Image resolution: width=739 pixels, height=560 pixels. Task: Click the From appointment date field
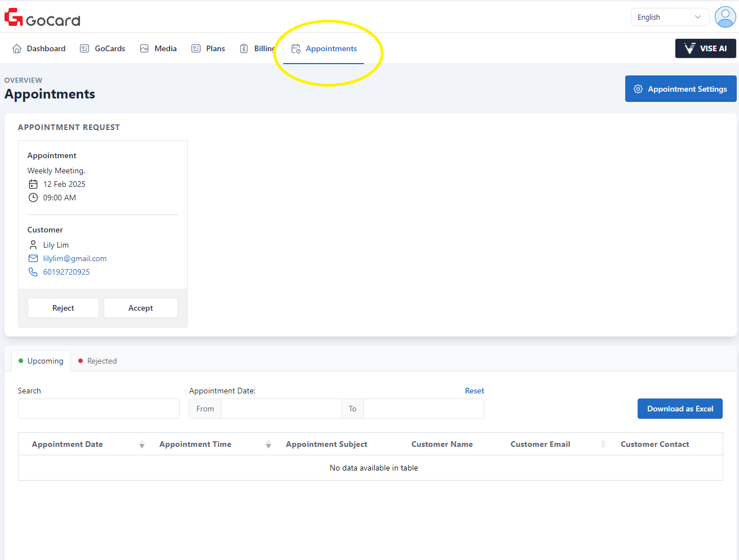tap(281, 409)
